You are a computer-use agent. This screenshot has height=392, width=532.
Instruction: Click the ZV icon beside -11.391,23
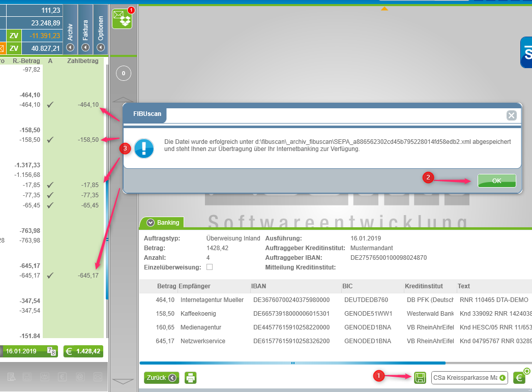(14, 36)
